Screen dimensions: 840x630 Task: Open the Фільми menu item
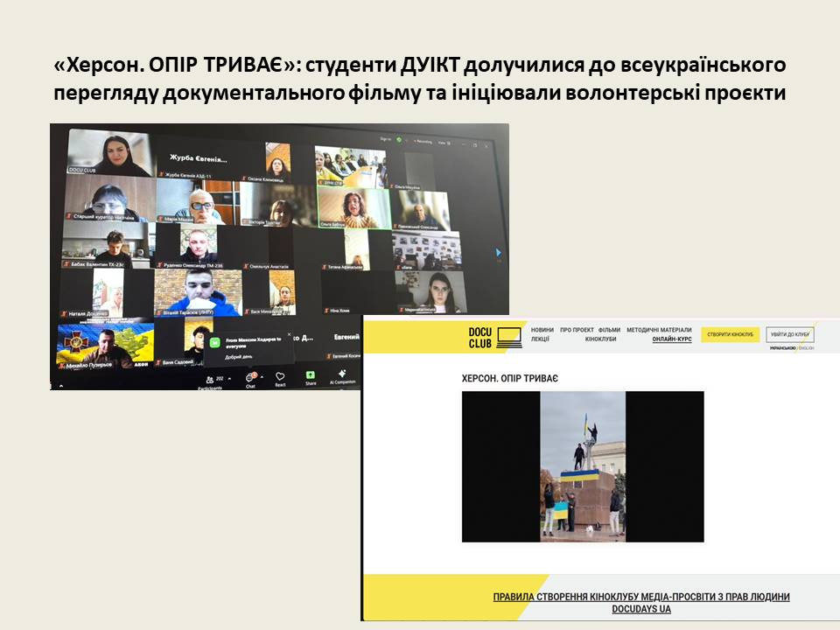coord(609,330)
